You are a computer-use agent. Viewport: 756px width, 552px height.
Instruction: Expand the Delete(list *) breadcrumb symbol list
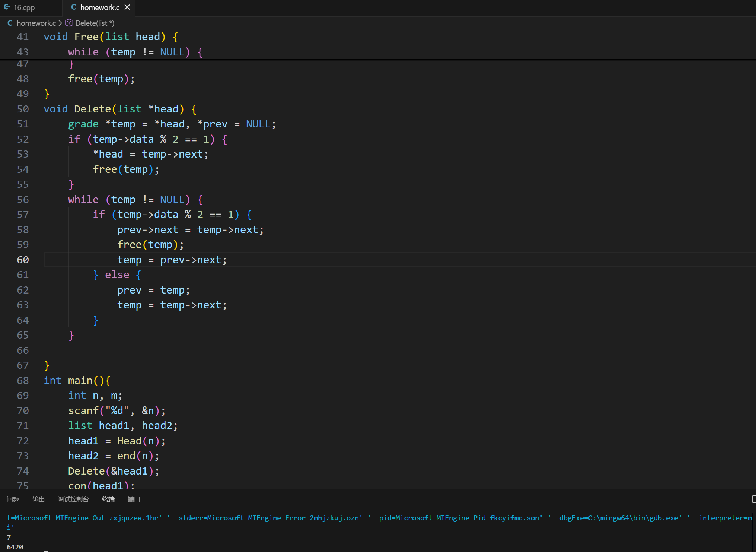[95, 23]
